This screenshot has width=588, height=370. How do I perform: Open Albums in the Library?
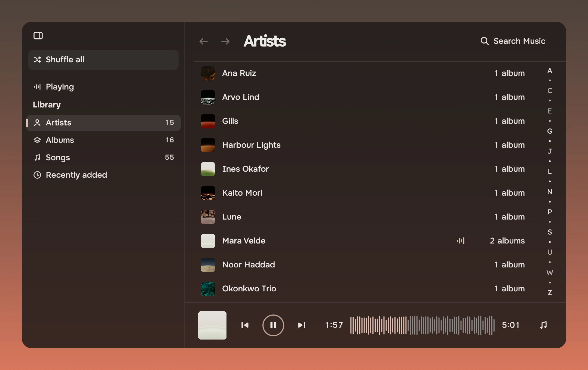click(x=103, y=140)
